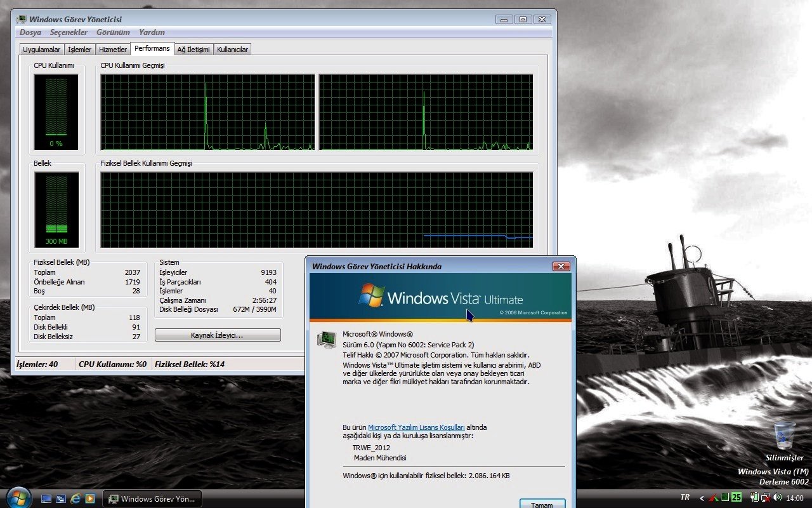Click the Recycle Bin 'Silinmişler' desktop icon
The width and height of the screenshot is (812, 508).
coord(785,441)
